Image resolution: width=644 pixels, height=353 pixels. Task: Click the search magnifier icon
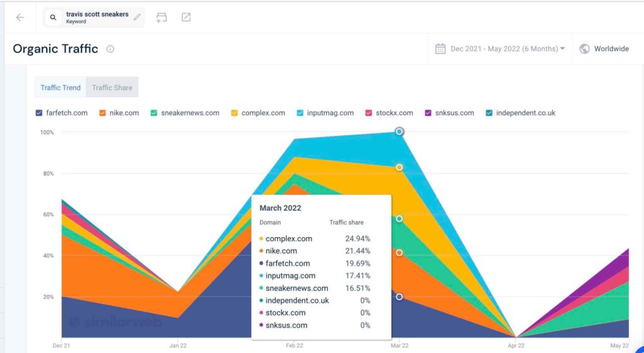point(53,18)
